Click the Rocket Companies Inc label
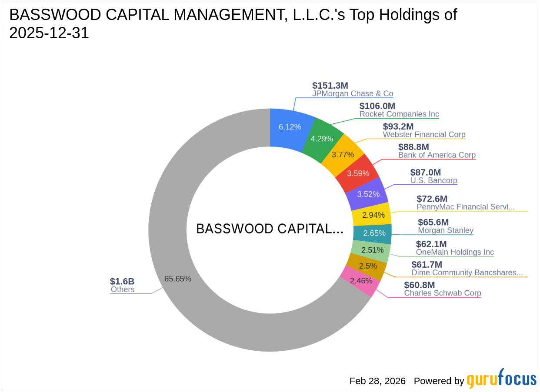Viewport: 540px width, 392px height. (399, 114)
